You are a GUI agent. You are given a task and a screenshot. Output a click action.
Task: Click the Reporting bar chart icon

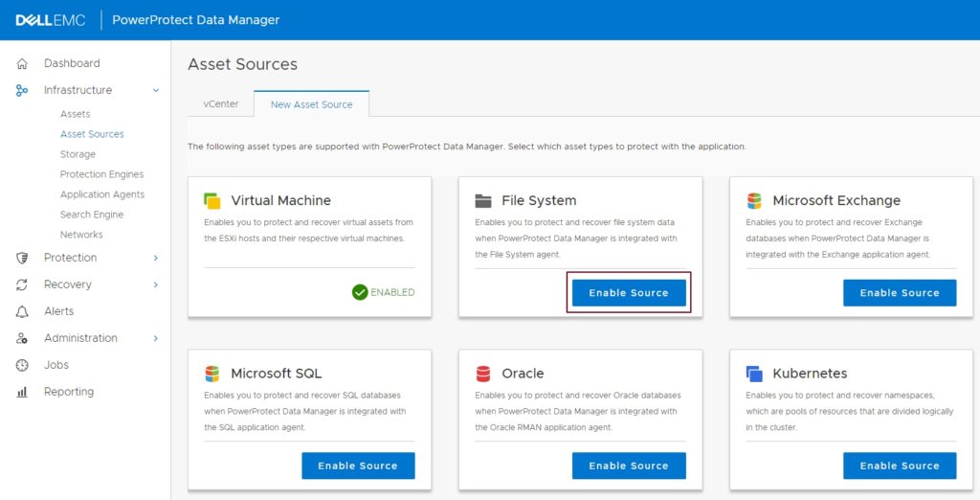click(22, 392)
